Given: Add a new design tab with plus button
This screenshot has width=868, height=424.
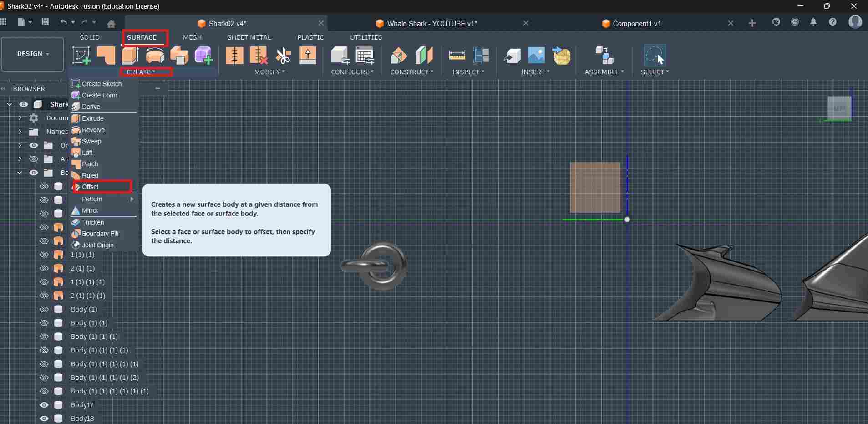Looking at the screenshot, I should (752, 23).
